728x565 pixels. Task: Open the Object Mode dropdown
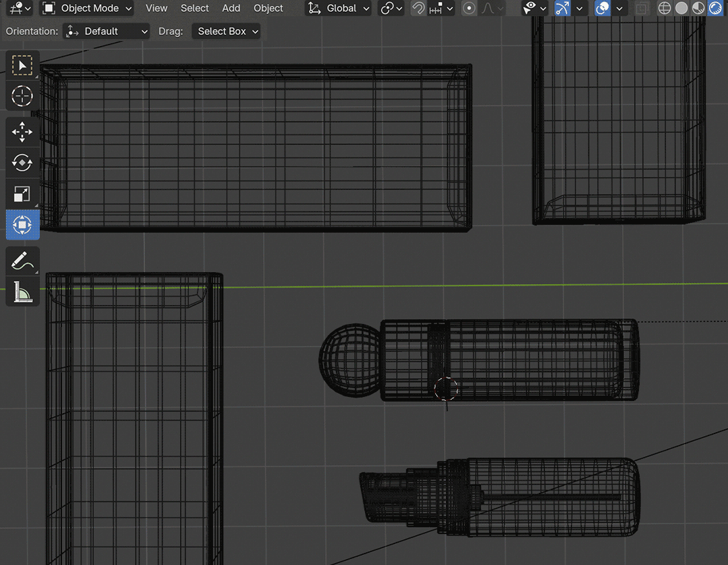coord(86,8)
